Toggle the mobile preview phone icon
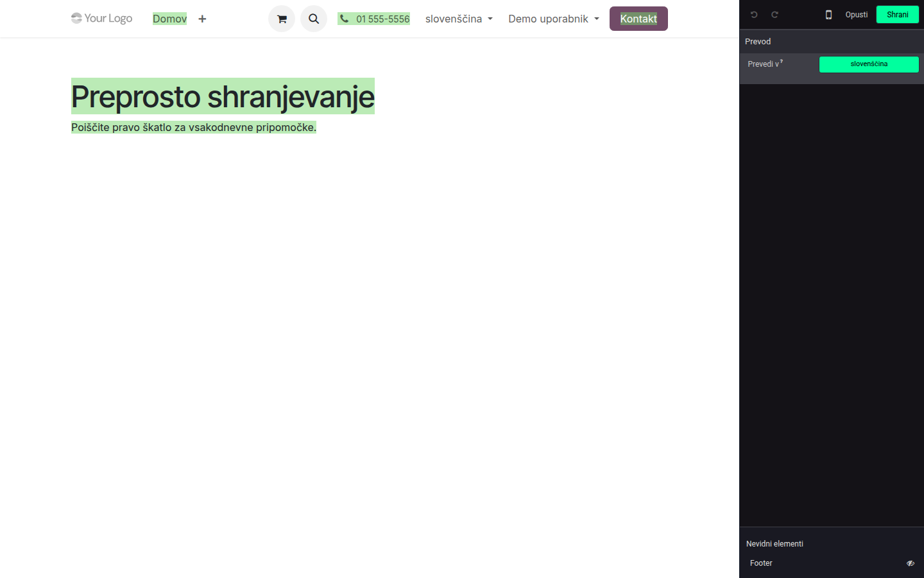The height and width of the screenshot is (578, 924). [x=828, y=15]
